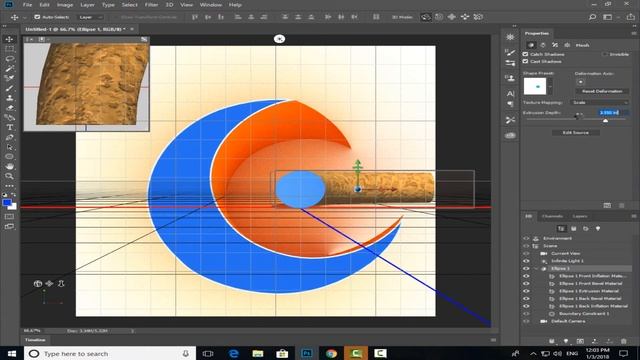This screenshot has width=640, height=360.
Task: Open the Character panel icon in dock
Action: [510, 93]
